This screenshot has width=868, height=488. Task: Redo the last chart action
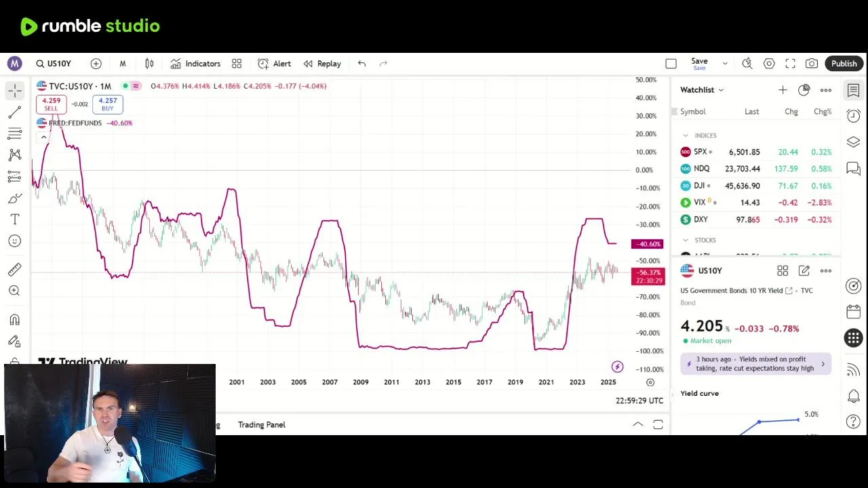click(x=383, y=64)
